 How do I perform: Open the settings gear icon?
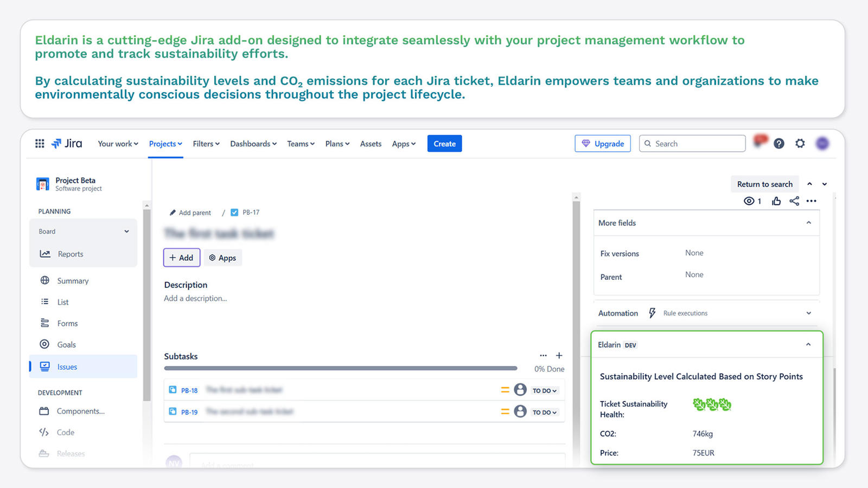(800, 144)
